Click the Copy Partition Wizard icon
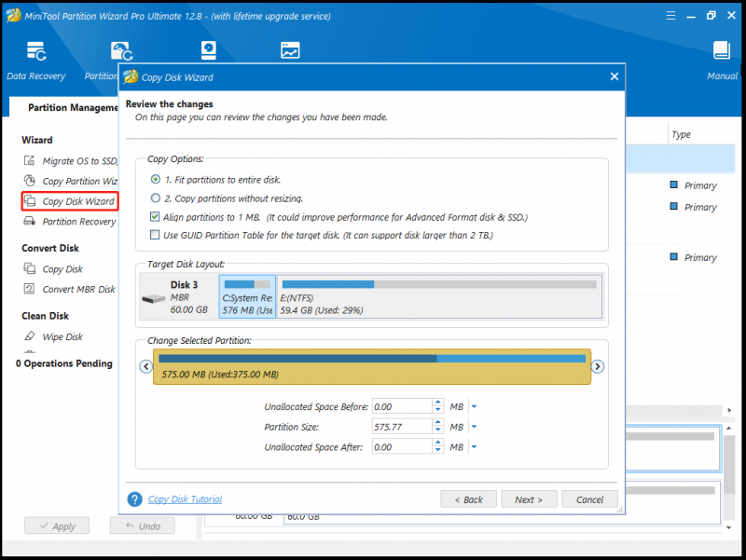Viewport: 746px width, 560px height. (29, 181)
